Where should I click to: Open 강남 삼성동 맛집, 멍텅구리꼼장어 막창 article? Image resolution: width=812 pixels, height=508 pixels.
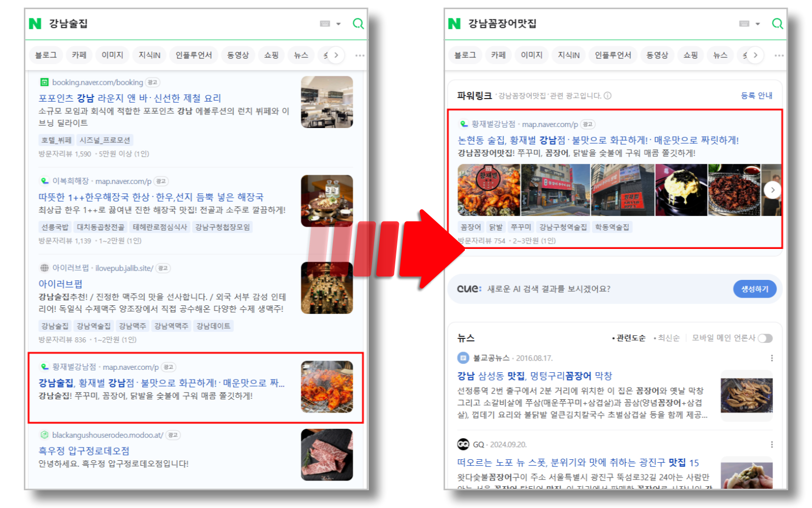(x=535, y=376)
